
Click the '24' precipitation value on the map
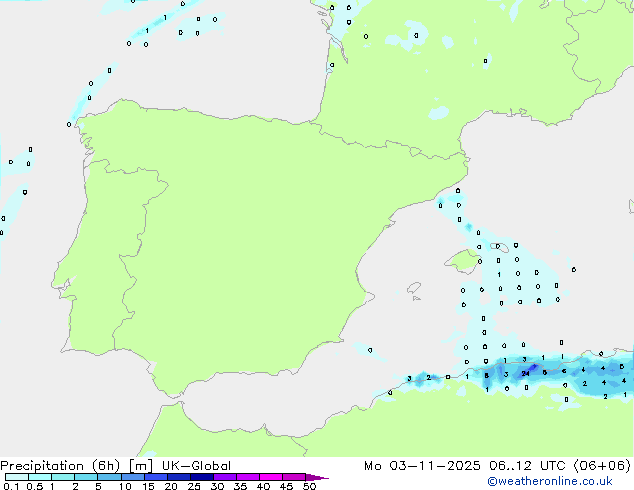coord(525,374)
